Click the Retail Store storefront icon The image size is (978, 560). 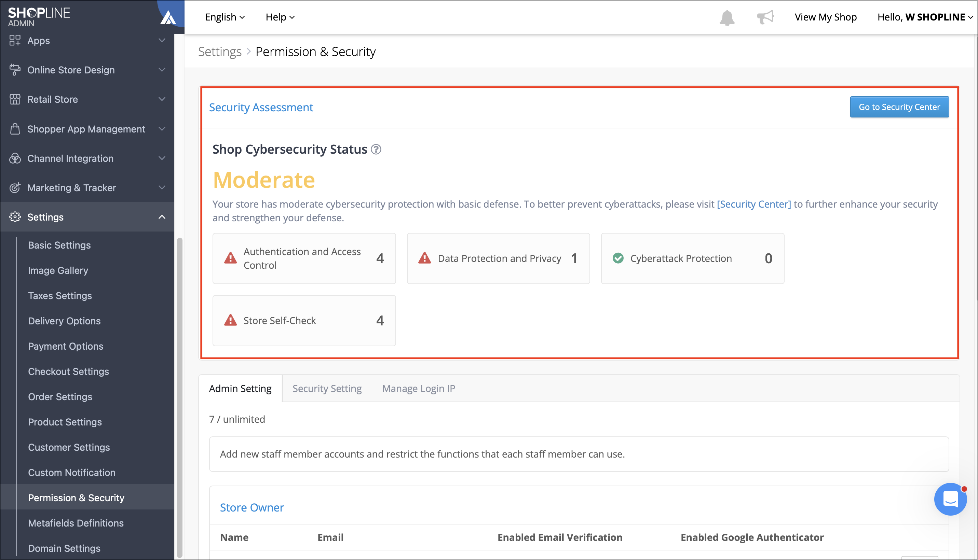pos(15,99)
